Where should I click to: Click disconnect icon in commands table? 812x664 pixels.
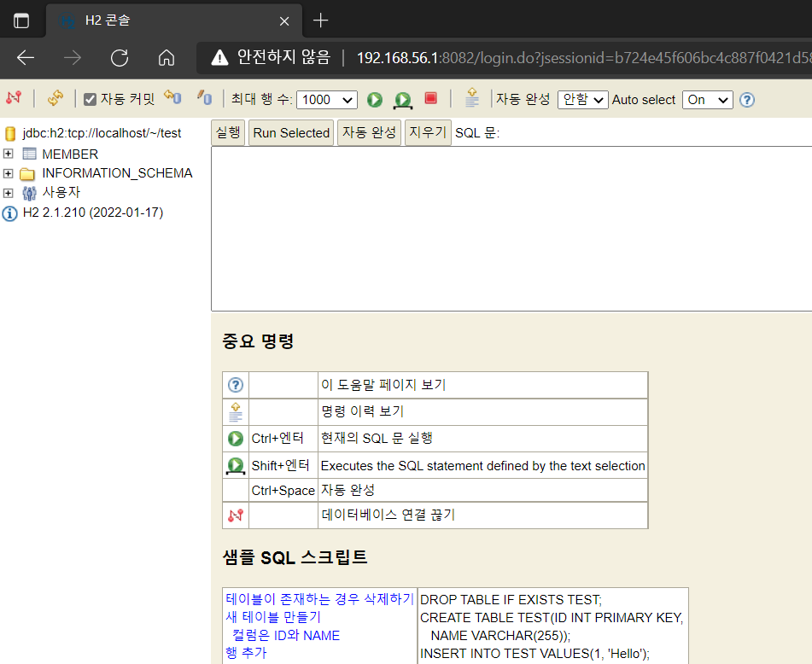click(x=236, y=515)
